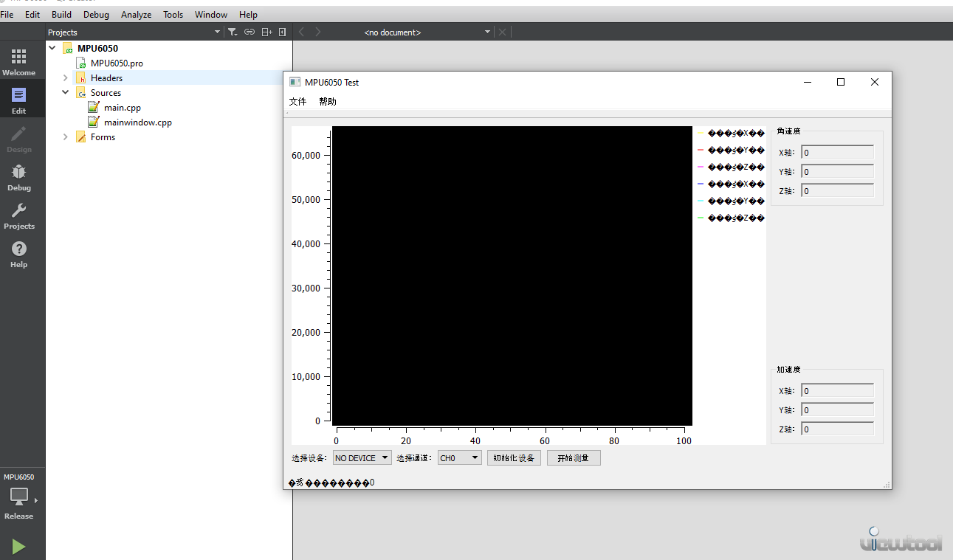Click the 角速度 X轴 value field

pos(837,152)
